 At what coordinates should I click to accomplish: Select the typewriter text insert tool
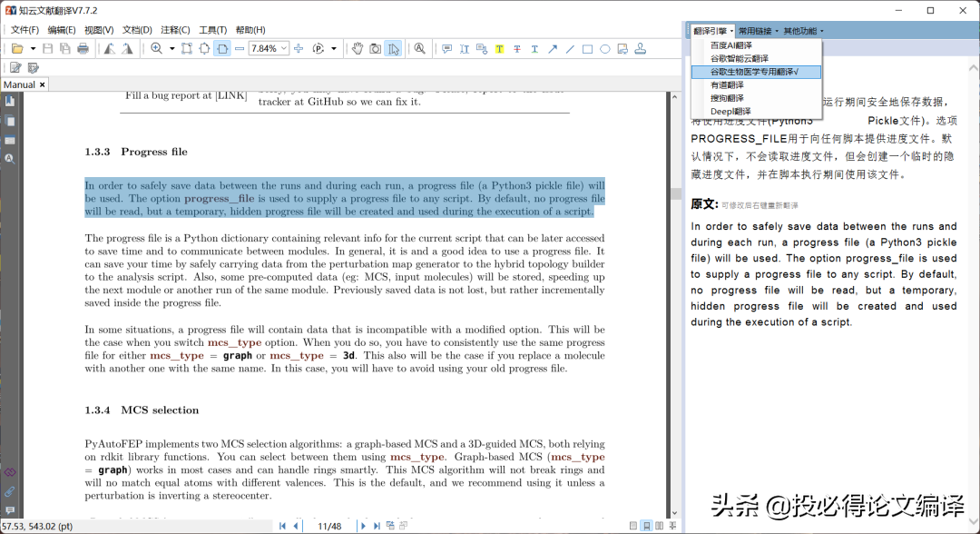(x=465, y=49)
